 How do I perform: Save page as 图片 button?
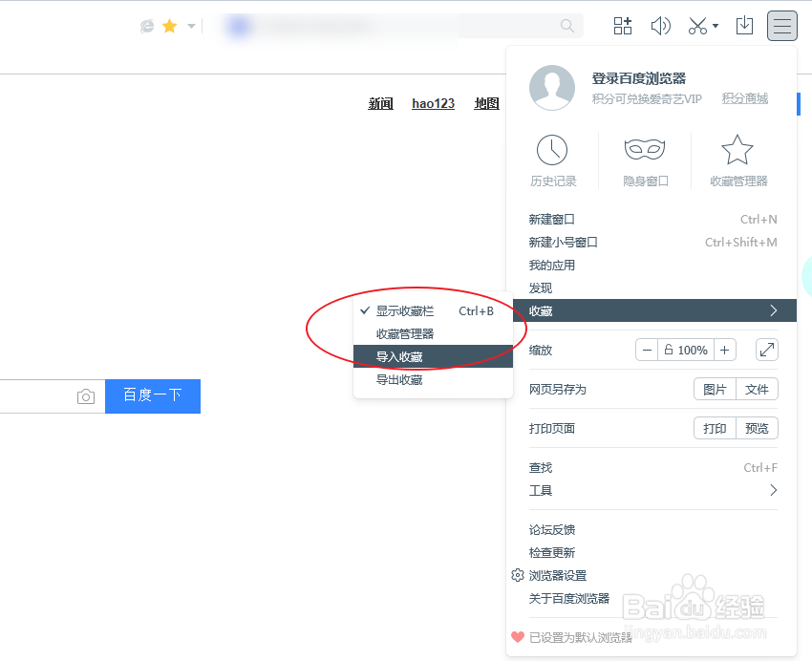pos(715,390)
